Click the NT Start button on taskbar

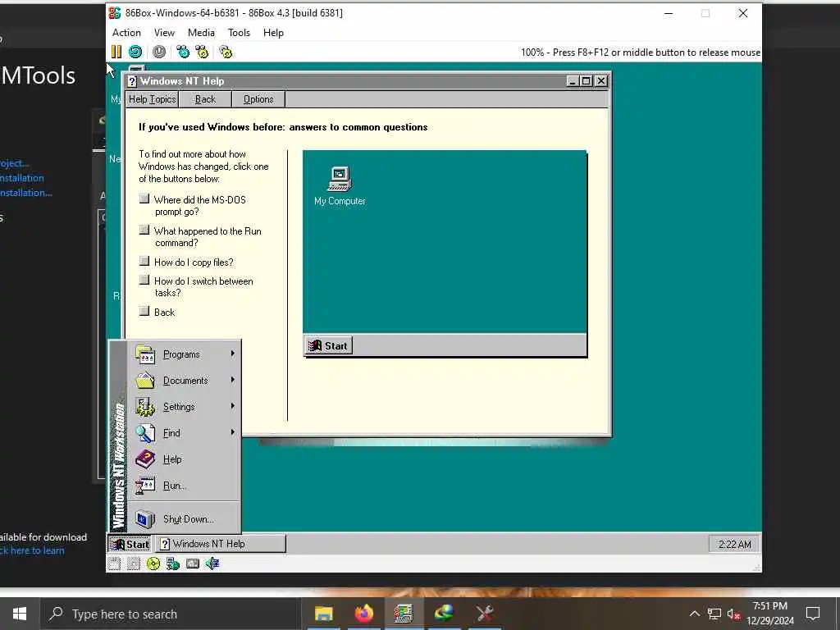(130, 545)
